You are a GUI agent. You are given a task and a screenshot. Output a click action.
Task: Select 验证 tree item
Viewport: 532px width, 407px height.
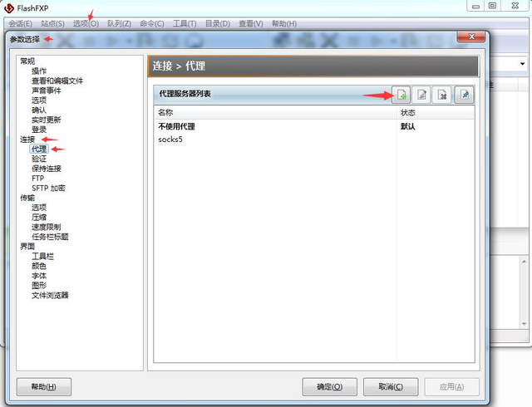click(39, 159)
